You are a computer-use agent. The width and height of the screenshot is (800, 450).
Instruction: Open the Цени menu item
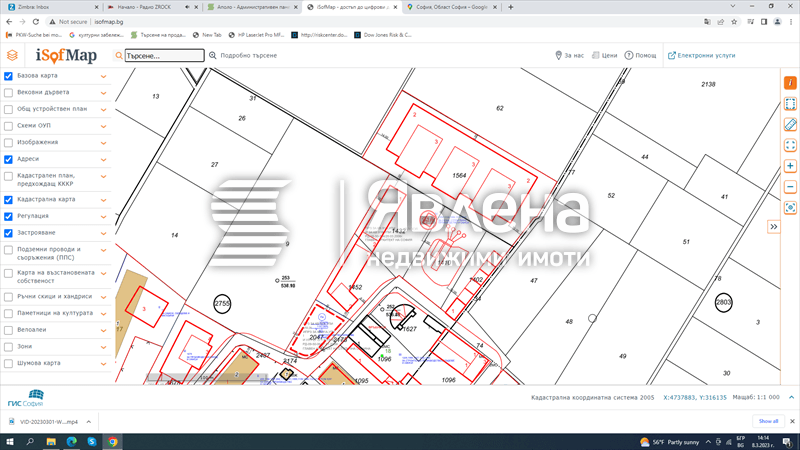pyautogui.click(x=605, y=55)
